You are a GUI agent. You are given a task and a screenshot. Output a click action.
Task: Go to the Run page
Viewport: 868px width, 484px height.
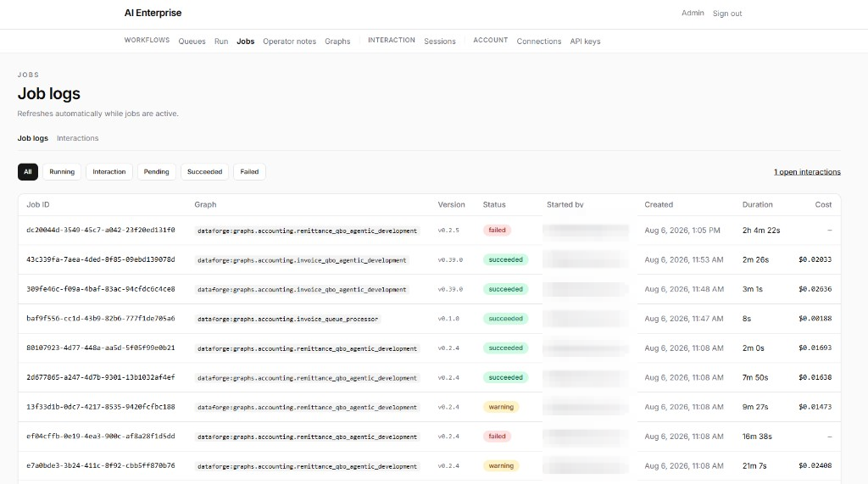pos(221,42)
